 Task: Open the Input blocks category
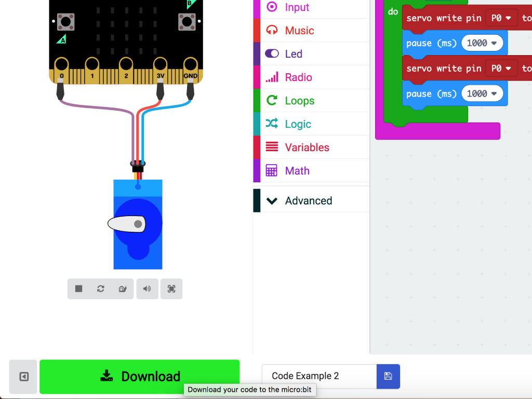coord(312,7)
